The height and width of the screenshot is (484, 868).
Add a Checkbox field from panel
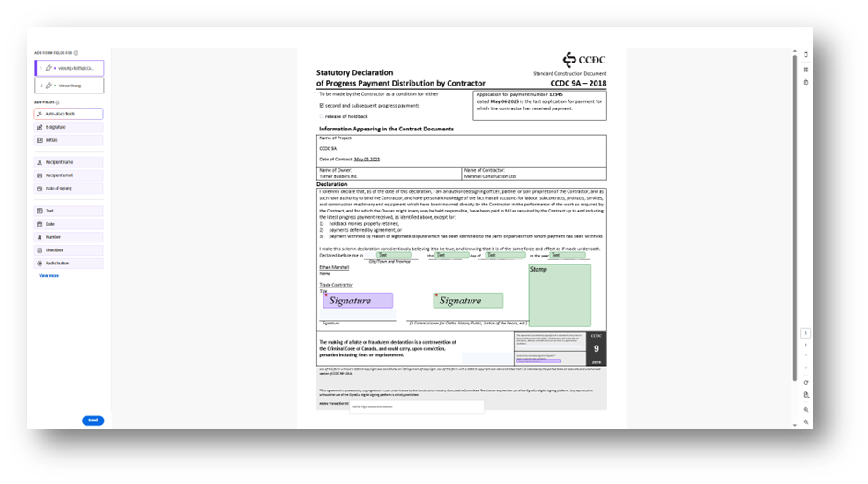point(69,250)
